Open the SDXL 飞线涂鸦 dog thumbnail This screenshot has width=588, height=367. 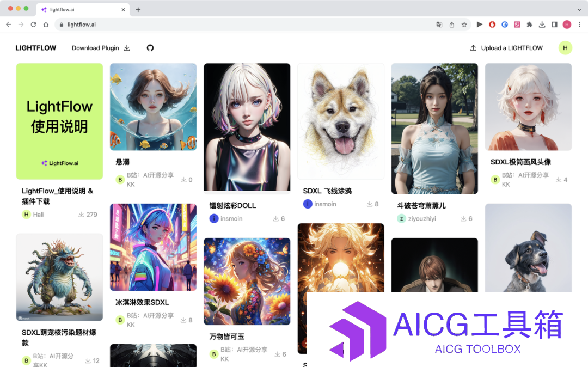(341, 121)
